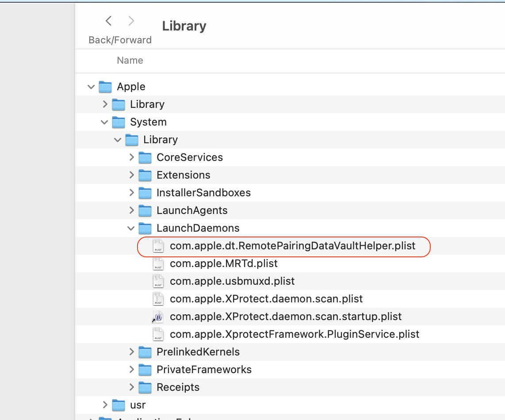Select the com.apple.MRTd.plist file name
505x420 pixels.
tap(223, 264)
